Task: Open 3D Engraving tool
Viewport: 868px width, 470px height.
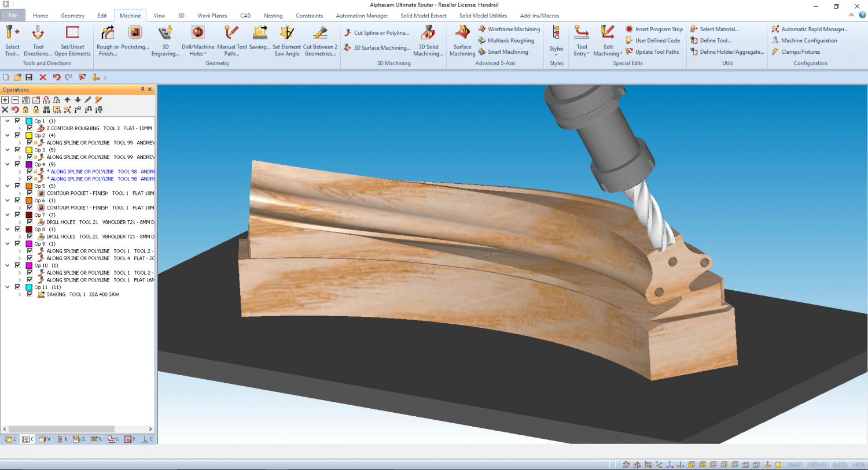Action: pyautogui.click(x=165, y=40)
